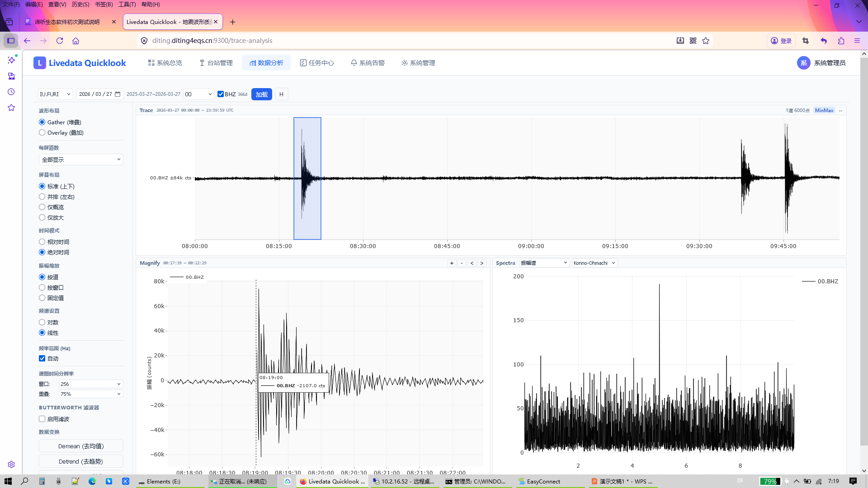Screen dimensions: 868x488
Task: Click the browser reload page icon
Action: coord(60,41)
